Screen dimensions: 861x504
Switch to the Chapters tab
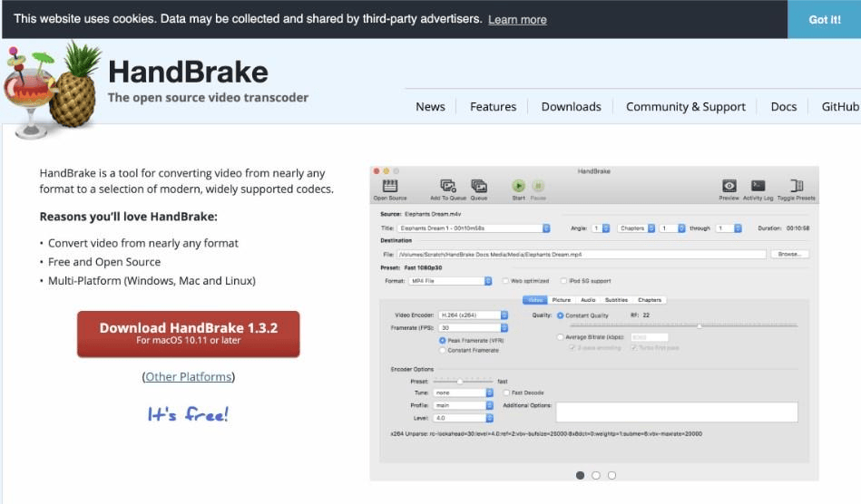click(650, 300)
